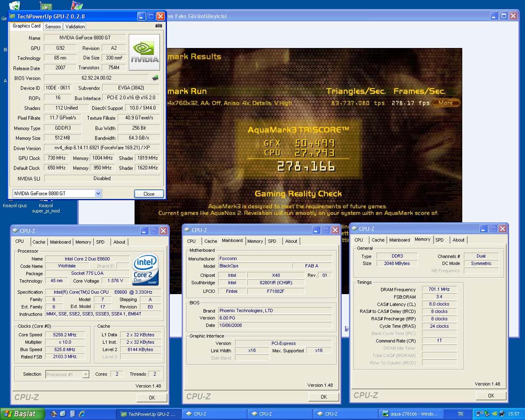The width and height of the screenshot is (525, 420).
Task: Click the Intel Core 2 Duo E8600 name field
Action: 87,259
